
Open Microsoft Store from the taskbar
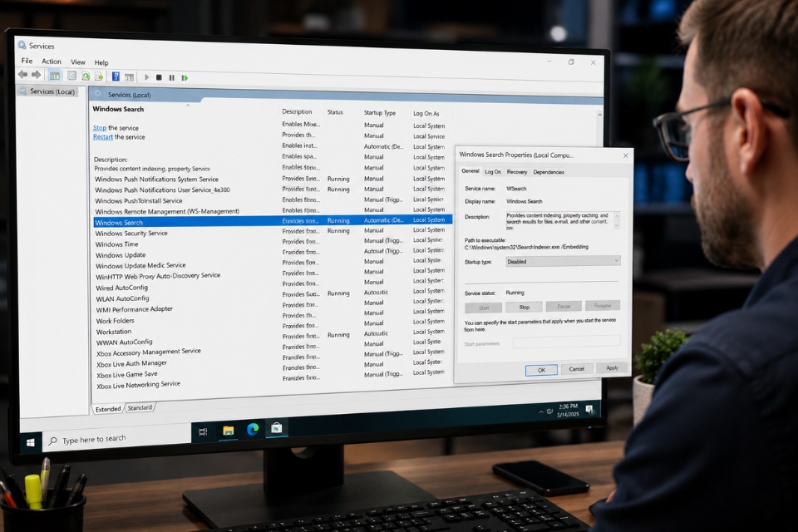277,428
